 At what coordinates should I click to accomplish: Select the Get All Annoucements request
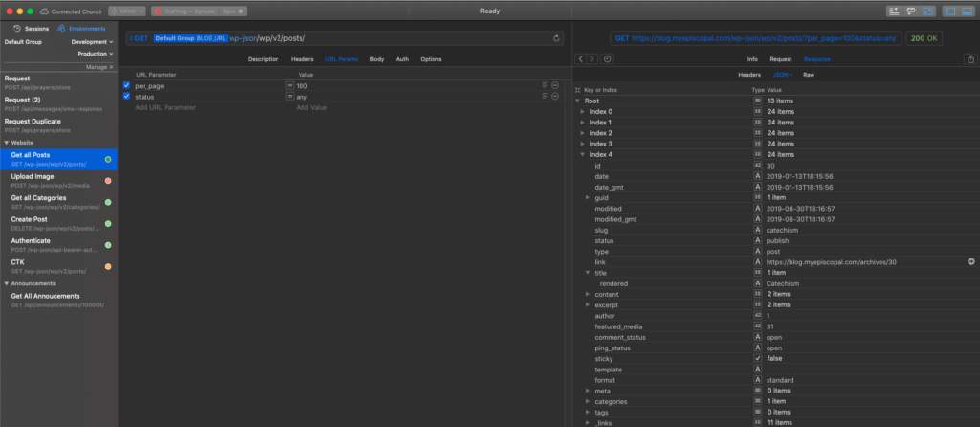(58, 300)
